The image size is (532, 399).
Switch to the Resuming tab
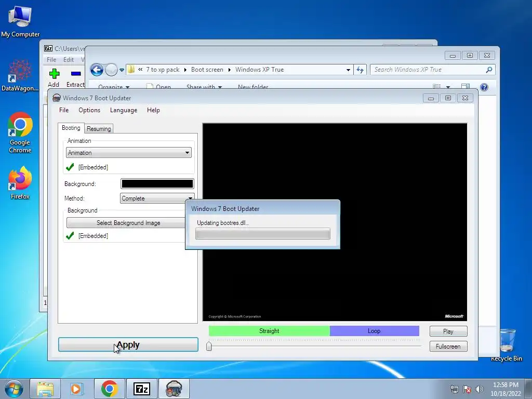(99, 129)
